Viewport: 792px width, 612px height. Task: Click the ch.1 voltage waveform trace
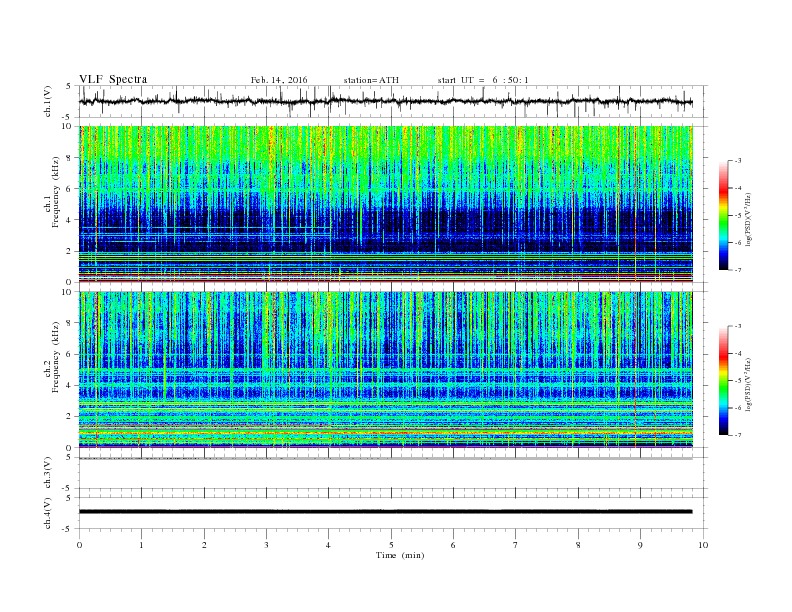(x=385, y=101)
